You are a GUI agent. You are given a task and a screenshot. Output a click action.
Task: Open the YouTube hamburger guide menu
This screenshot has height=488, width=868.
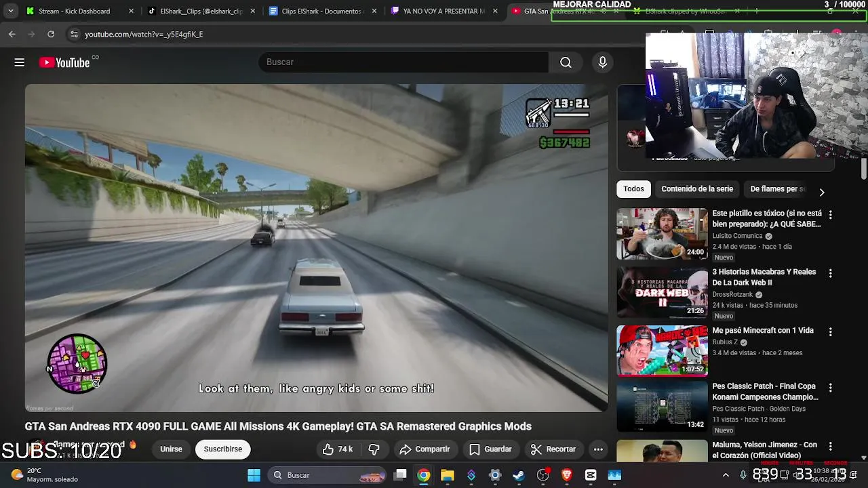pyautogui.click(x=20, y=62)
